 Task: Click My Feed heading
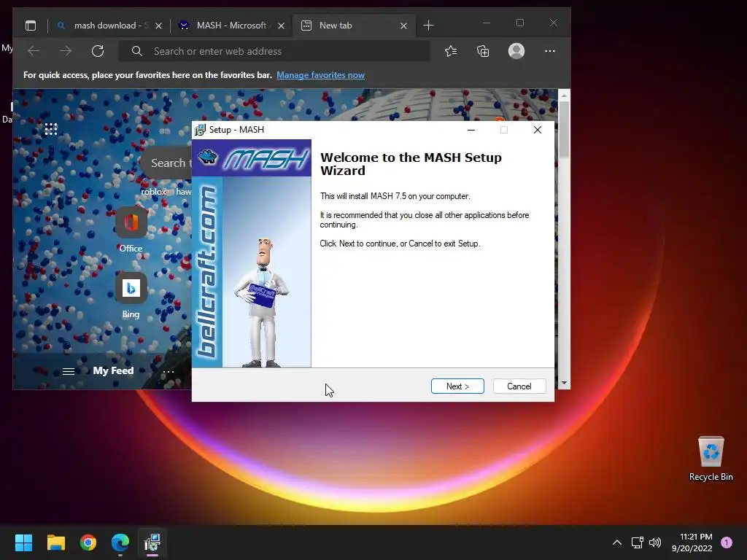113,370
